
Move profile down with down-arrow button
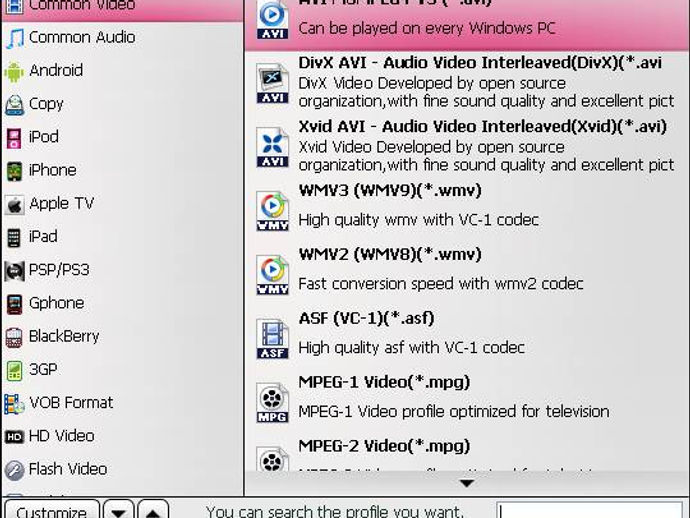119,511
